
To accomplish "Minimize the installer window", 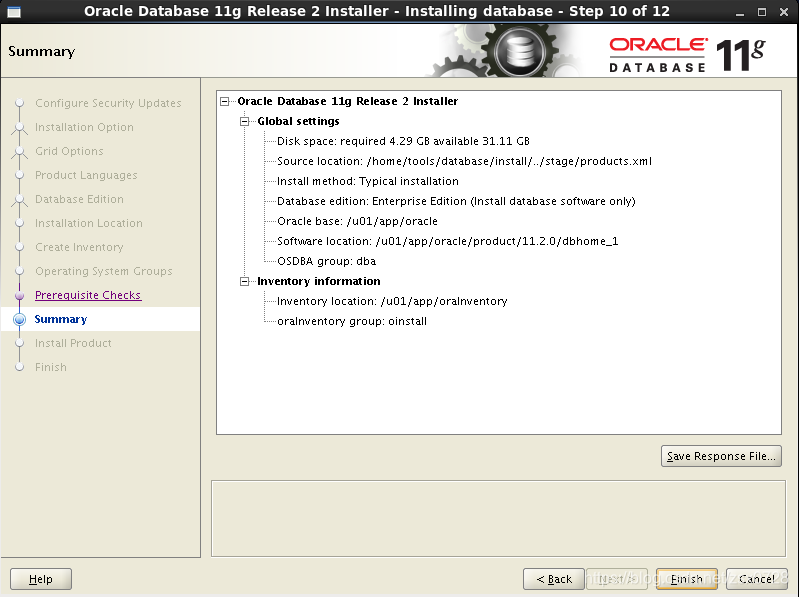I will pos(740,12).
